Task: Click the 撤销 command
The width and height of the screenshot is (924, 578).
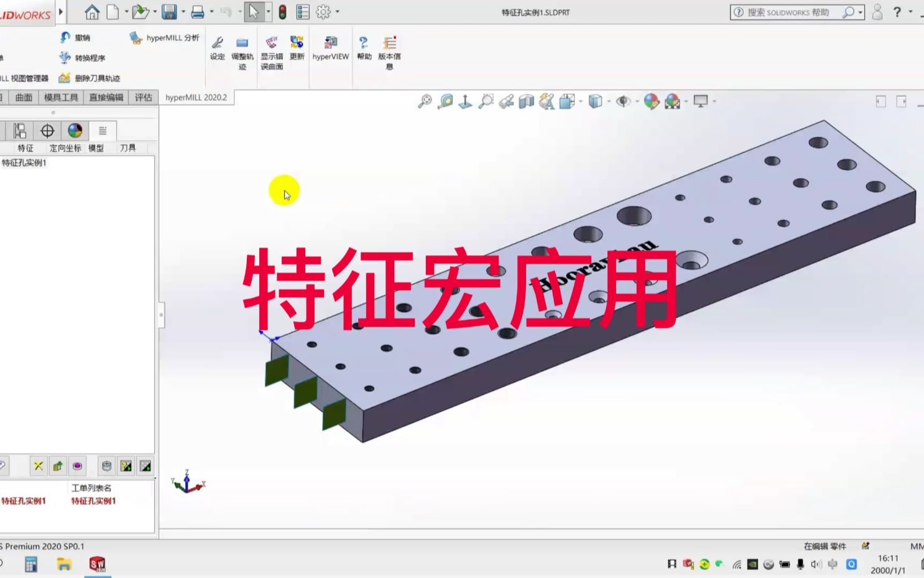Action: coord(81,37)
